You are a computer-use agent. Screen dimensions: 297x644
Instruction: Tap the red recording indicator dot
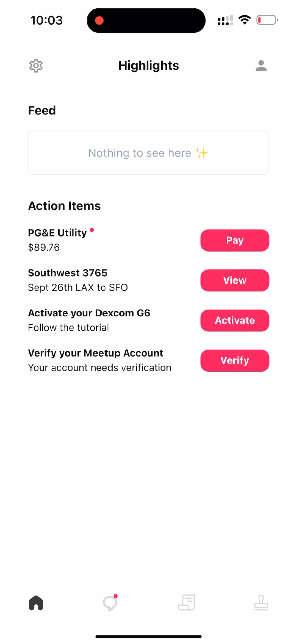pos(99,20)
